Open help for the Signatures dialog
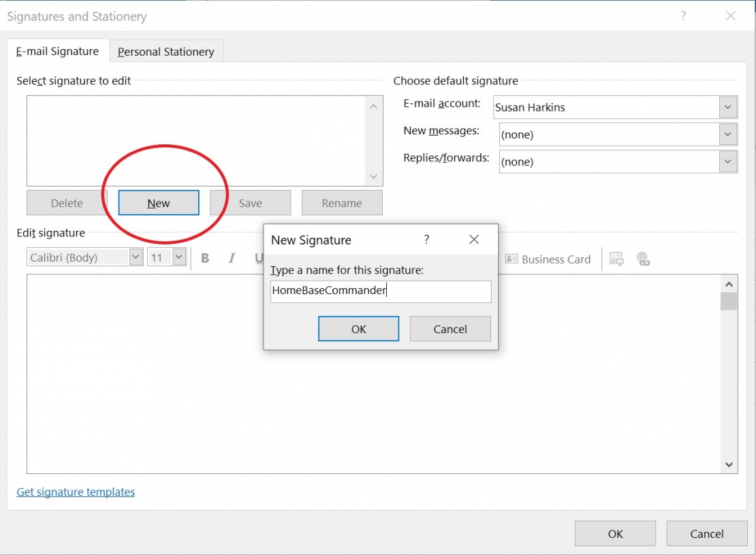This screenshot has height=555, width=756. click(x=683, y=16)
